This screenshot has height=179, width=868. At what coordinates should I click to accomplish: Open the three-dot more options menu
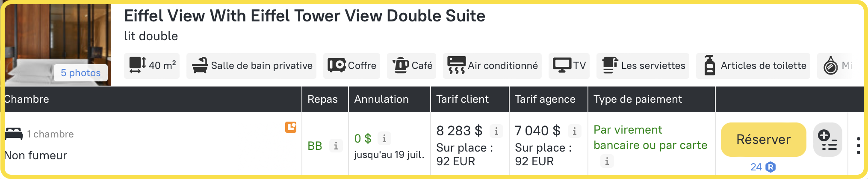858,146
